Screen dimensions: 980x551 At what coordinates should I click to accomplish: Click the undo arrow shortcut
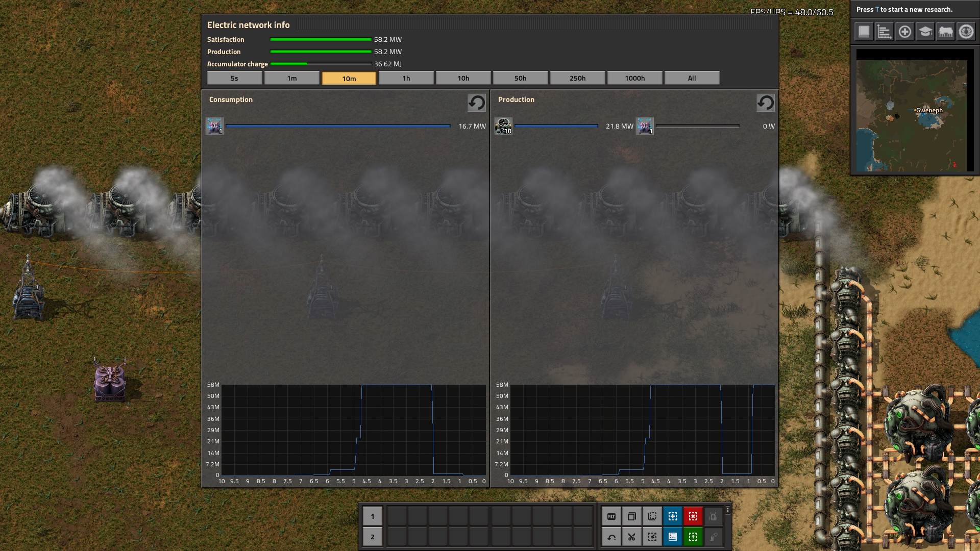(611, 537)
